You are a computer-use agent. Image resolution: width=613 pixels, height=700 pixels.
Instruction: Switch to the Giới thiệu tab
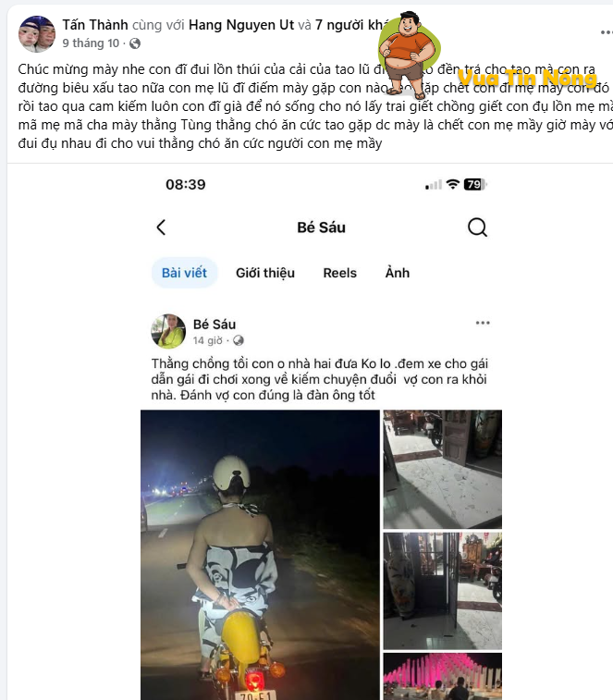click(265, 273)
